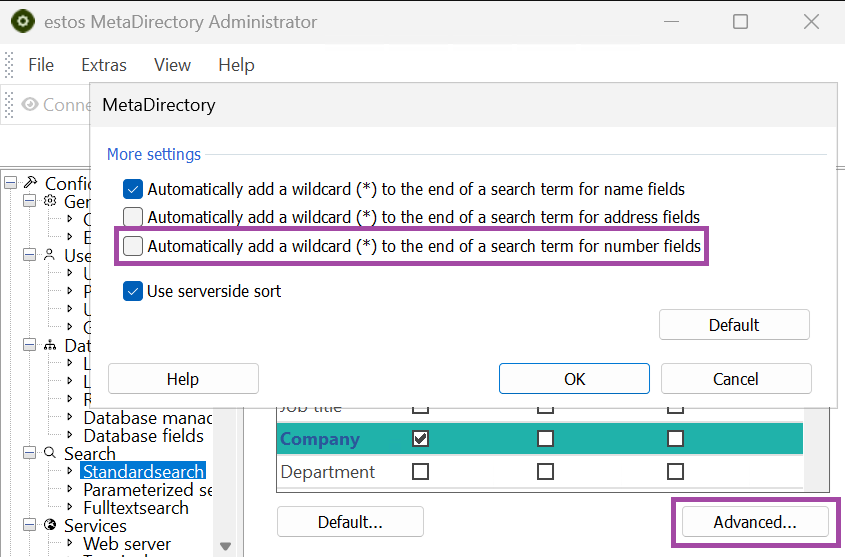
Task: Click the Database hierarchy icon in the tree
Action: tap(50, 345)
